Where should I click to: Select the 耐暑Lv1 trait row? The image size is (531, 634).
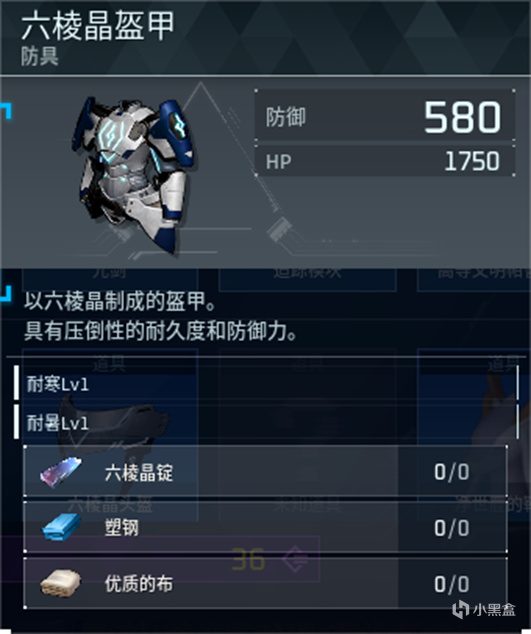coord(266,422)
